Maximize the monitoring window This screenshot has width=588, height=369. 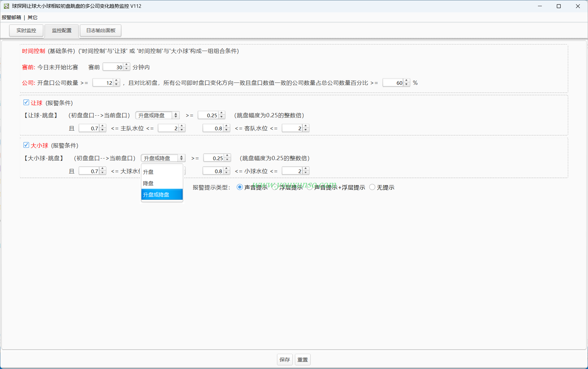point(559,6)
